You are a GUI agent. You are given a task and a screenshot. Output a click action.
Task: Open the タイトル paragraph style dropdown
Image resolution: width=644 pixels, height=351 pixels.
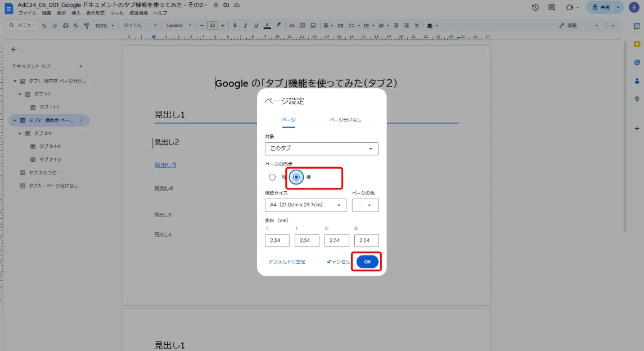pyautogui.click(x=140, y=25)
